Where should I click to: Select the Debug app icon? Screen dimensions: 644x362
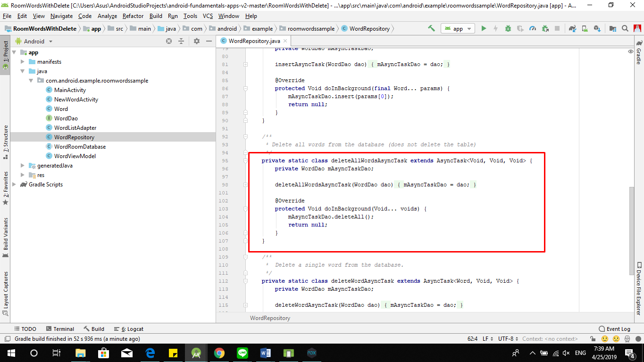[x=508, y=28]
